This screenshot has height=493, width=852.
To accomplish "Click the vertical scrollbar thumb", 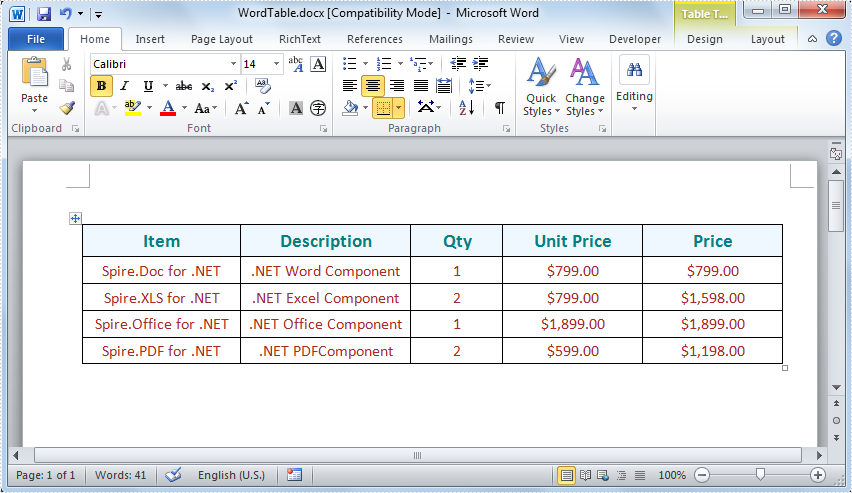I will pyautogui.click(x=836, y=205).
